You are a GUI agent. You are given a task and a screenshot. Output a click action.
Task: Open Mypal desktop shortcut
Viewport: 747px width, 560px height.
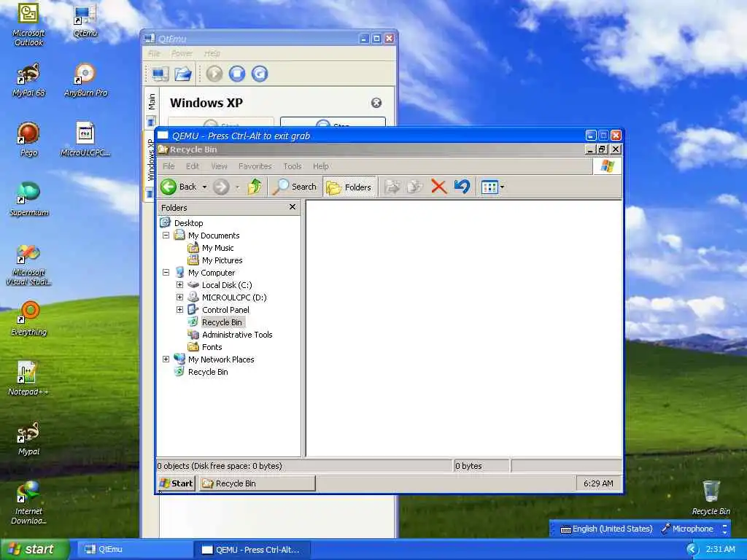(x=28, y=438)
